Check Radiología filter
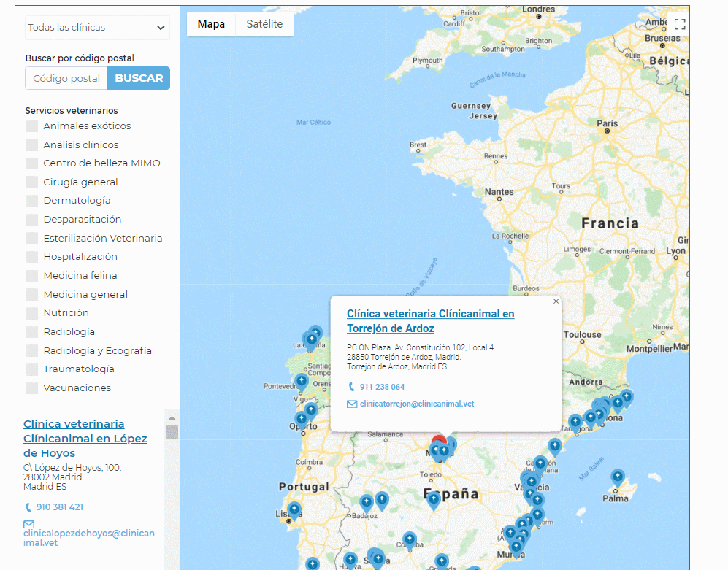The height and width of the screenshot is (570, 728). 32,331
